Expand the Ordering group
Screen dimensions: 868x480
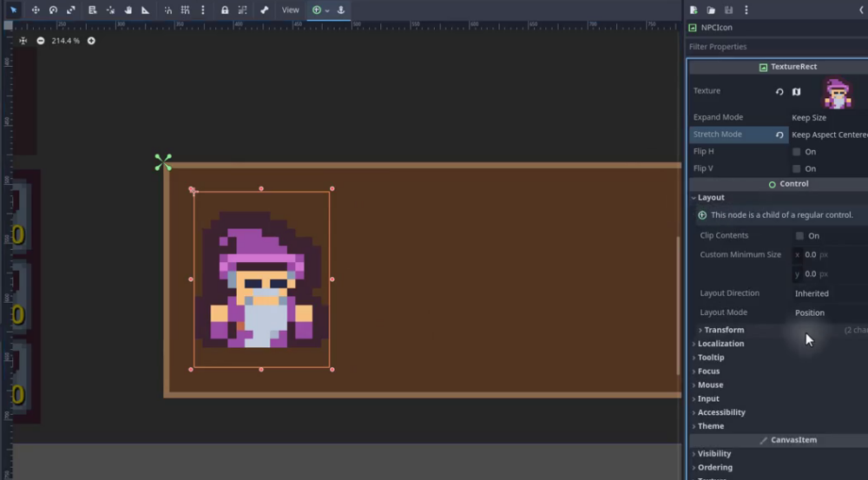pyautogui.click(x=714, y=467)
